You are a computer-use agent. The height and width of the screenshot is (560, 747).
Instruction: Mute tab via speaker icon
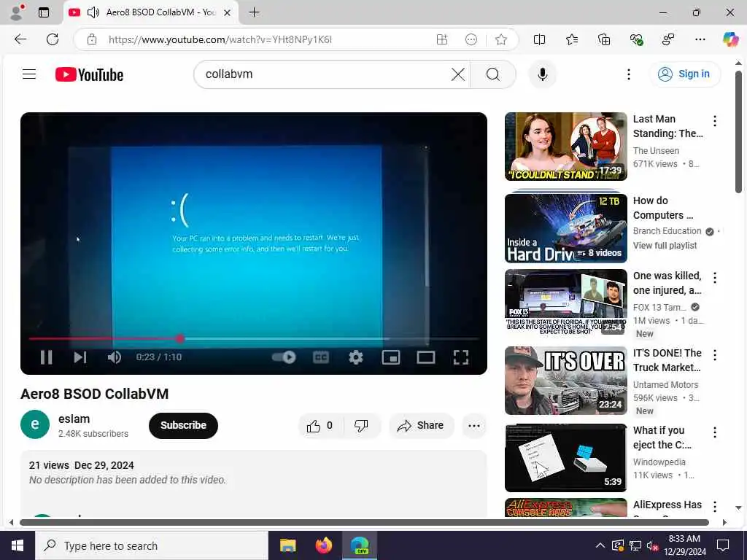click(x=93, y=12)
